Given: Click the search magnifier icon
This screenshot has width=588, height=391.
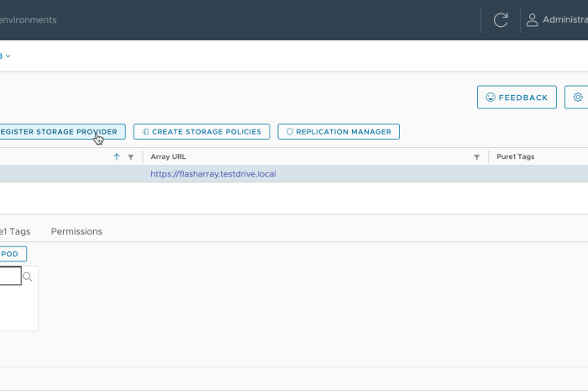Looking at the screenshot, I should click(x=28, y=277).
